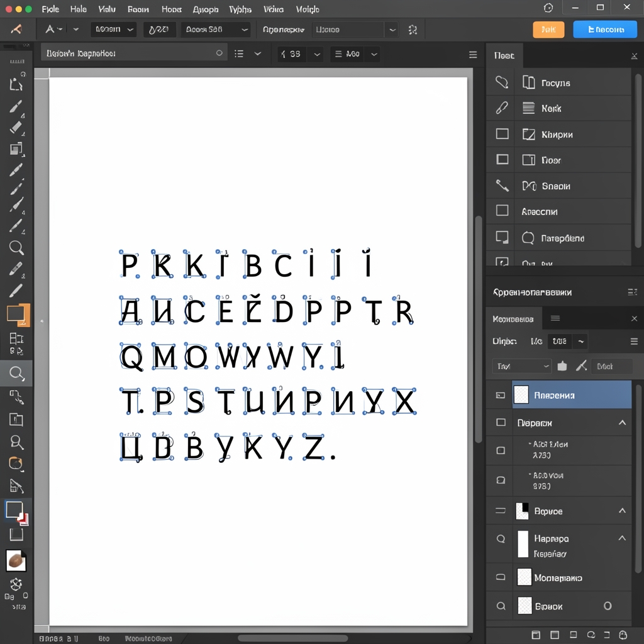Open hamburger menu next to Mepиовиоа tab
This screenshot has height=644, width=644.
pyautogui.click(x=555, y=318)
